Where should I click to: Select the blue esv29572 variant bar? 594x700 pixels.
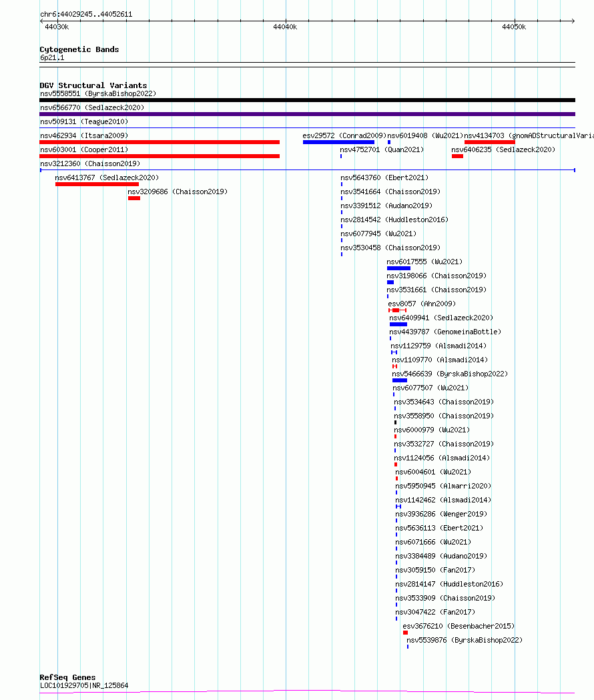tap(338, 142)
